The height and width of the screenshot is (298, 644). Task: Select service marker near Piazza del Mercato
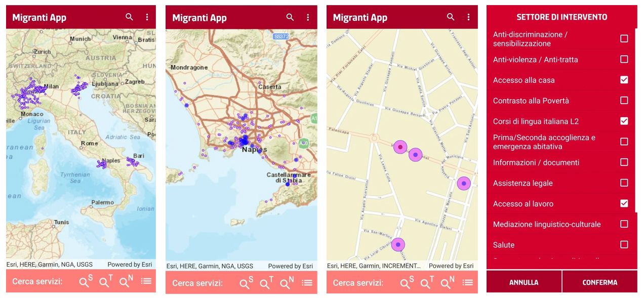464,183
